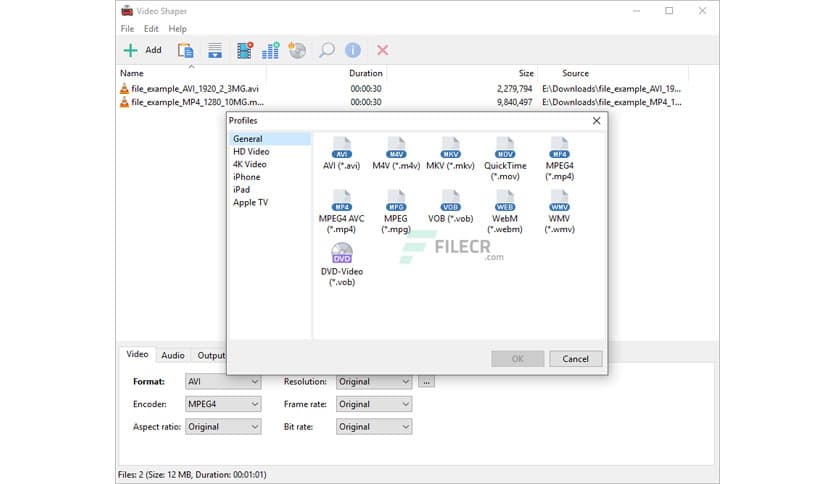Image resolution: width=836 pixels, height=484 pixels.
Task: Switch to the Audio tab
Action: pos(173,356)
